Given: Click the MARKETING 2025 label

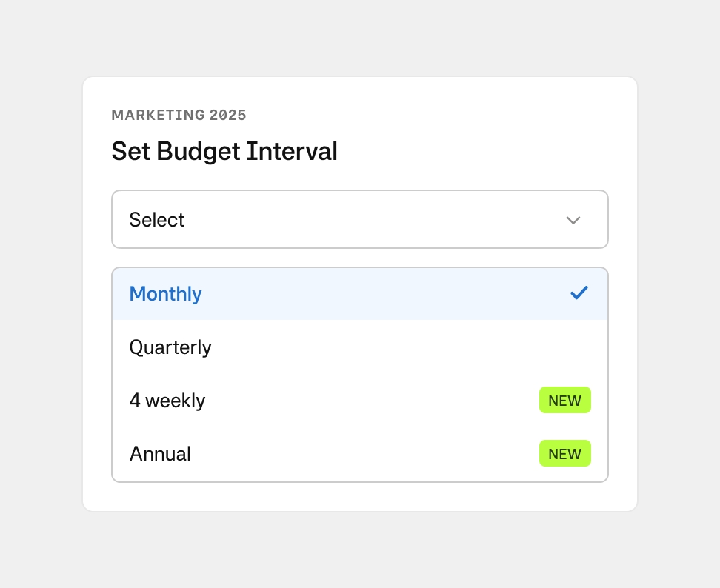Looking at the screenshot, I should (x=179, y=115).
